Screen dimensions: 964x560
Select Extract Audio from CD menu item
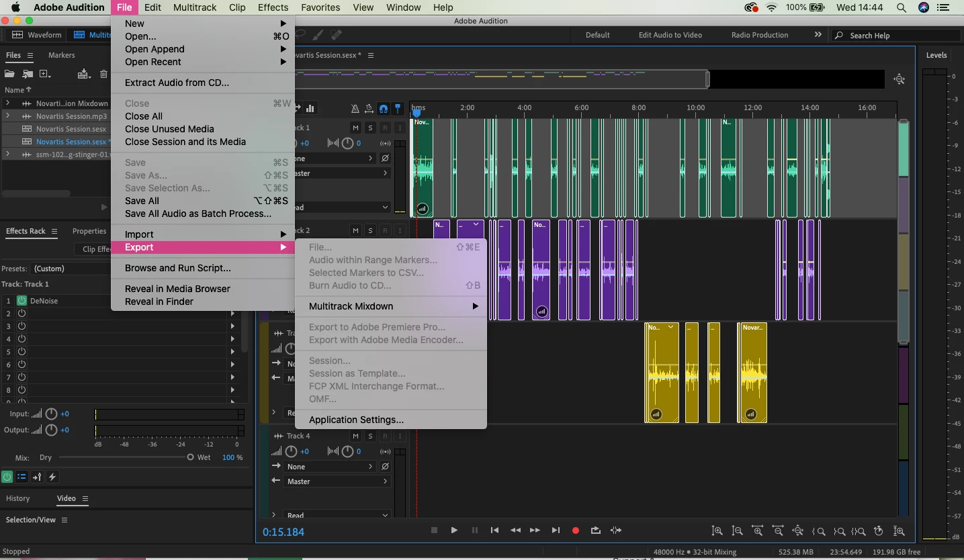202,83
